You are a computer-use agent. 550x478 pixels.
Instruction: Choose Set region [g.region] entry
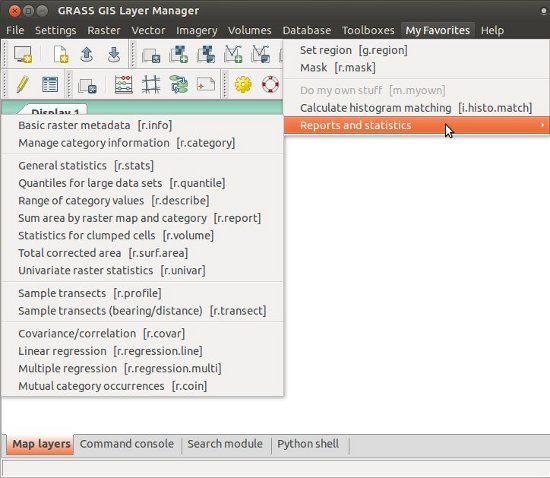pos(354,50)
